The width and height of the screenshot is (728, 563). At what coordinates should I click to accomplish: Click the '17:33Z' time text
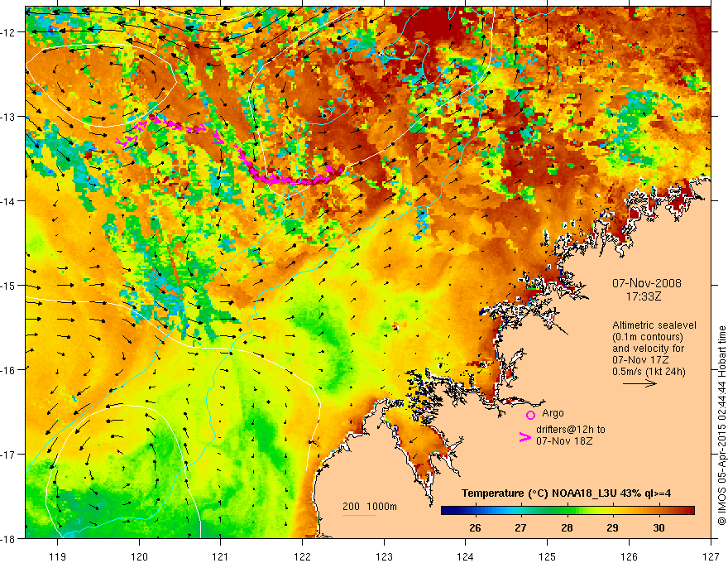(x=643, y=296)
